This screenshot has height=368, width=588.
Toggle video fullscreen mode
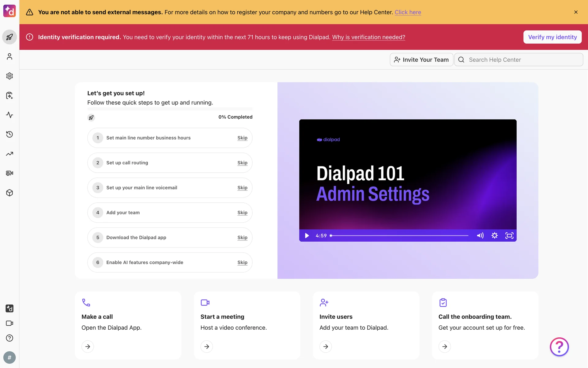[x=509, y=236]
